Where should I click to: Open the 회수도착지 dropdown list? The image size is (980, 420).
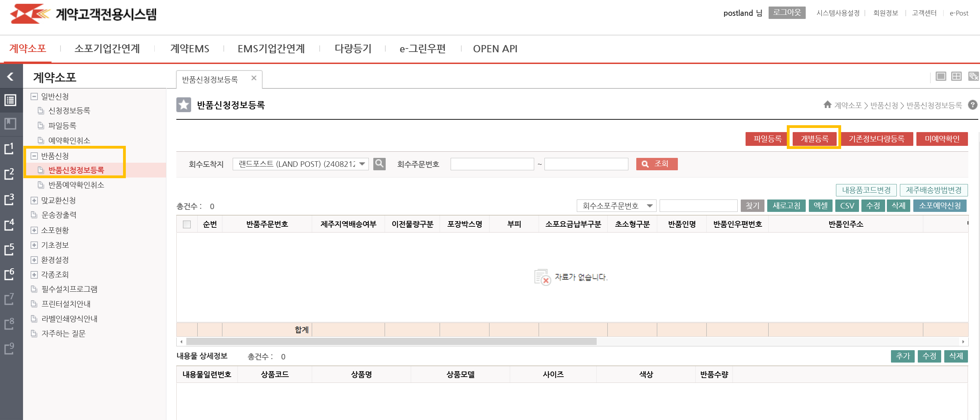tap(362, 164)
